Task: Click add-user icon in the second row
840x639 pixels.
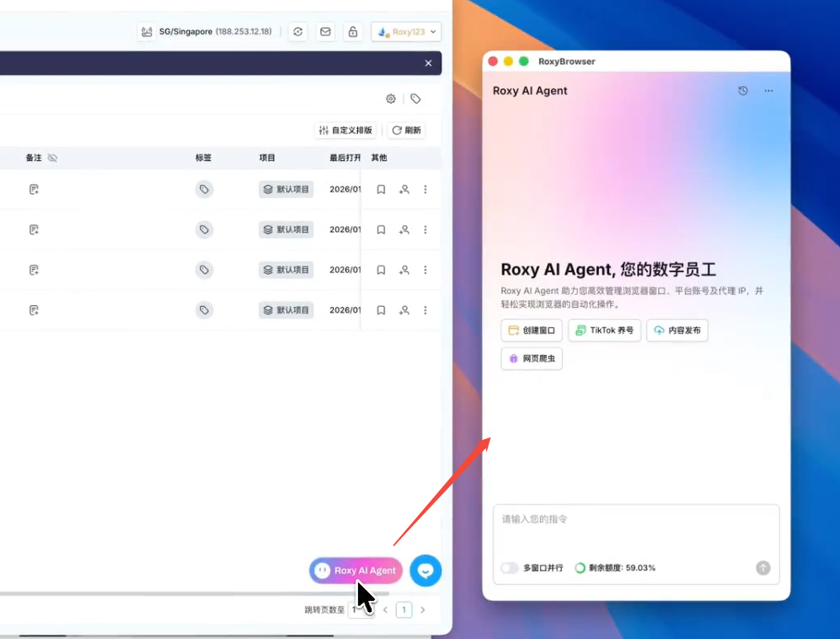Action: [x=404, y=229]
